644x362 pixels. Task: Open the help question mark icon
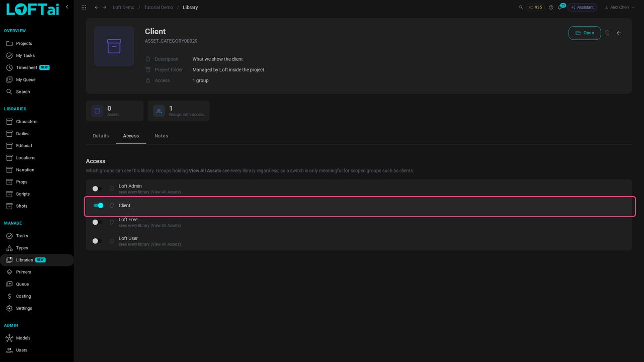click(551, 8)
